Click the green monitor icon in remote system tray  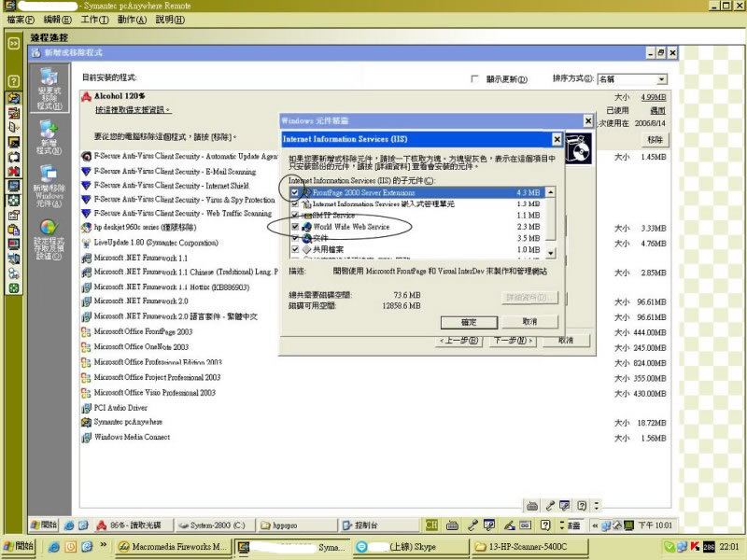point(628,525)
